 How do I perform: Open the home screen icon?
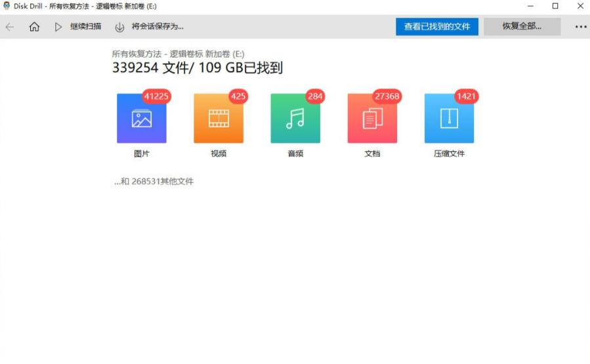[34, 27]
